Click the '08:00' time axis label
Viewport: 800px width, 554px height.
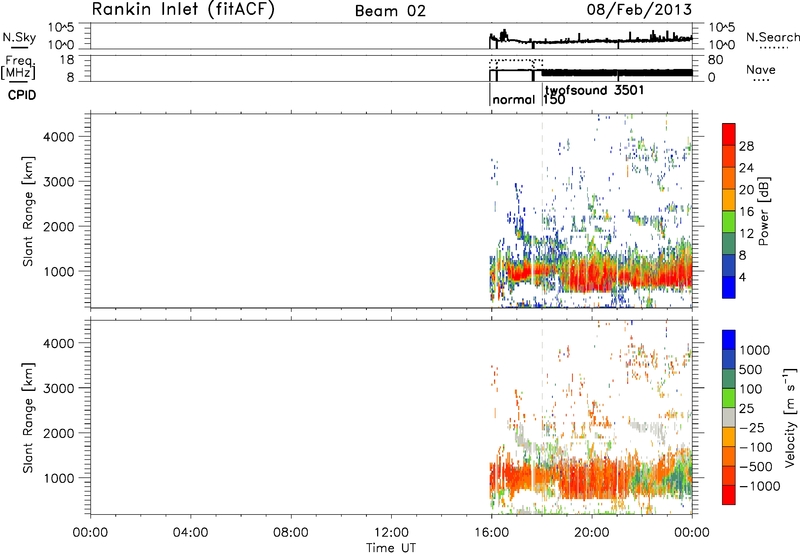pos(291,533)
